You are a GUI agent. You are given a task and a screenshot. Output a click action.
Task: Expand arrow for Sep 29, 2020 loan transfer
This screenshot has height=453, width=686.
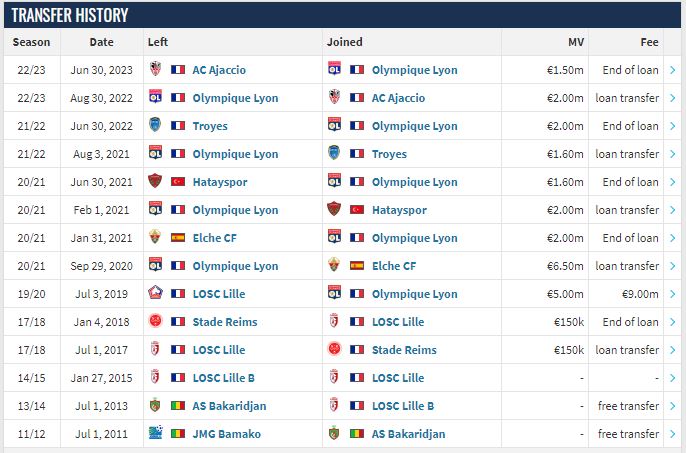point(672,266)
